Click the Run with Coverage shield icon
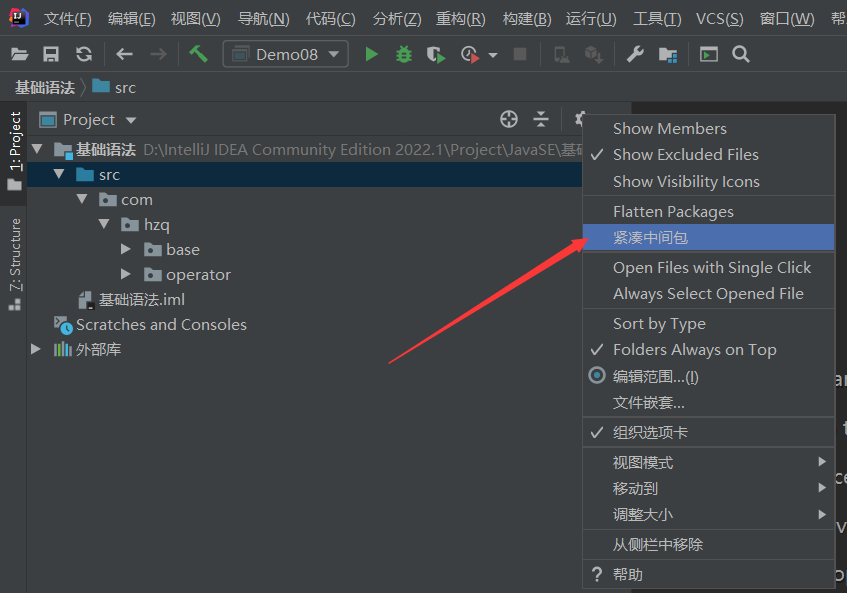The image size is (847, 593). pyautogui.click(x=435, y=55)
